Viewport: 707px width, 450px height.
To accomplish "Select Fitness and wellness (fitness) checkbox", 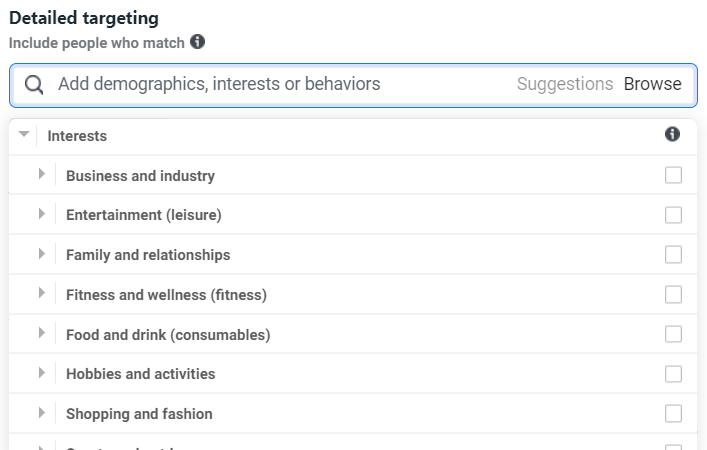I will point(673,294).
